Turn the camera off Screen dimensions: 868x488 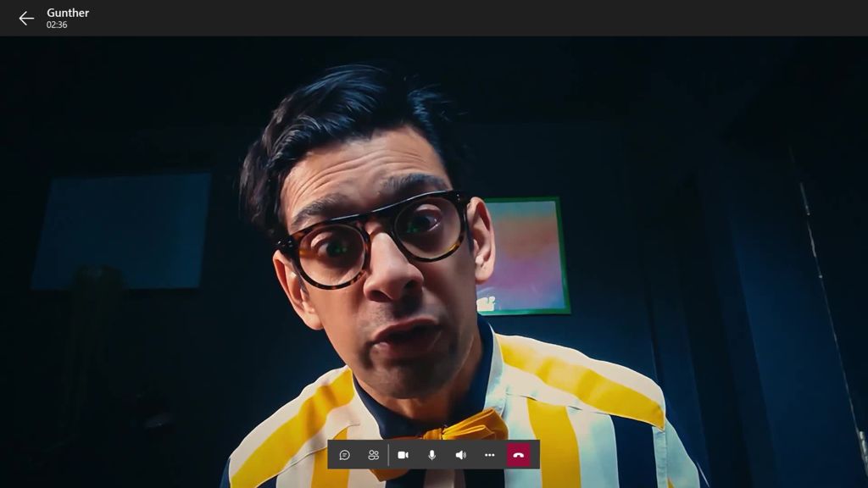click(403, 455)
